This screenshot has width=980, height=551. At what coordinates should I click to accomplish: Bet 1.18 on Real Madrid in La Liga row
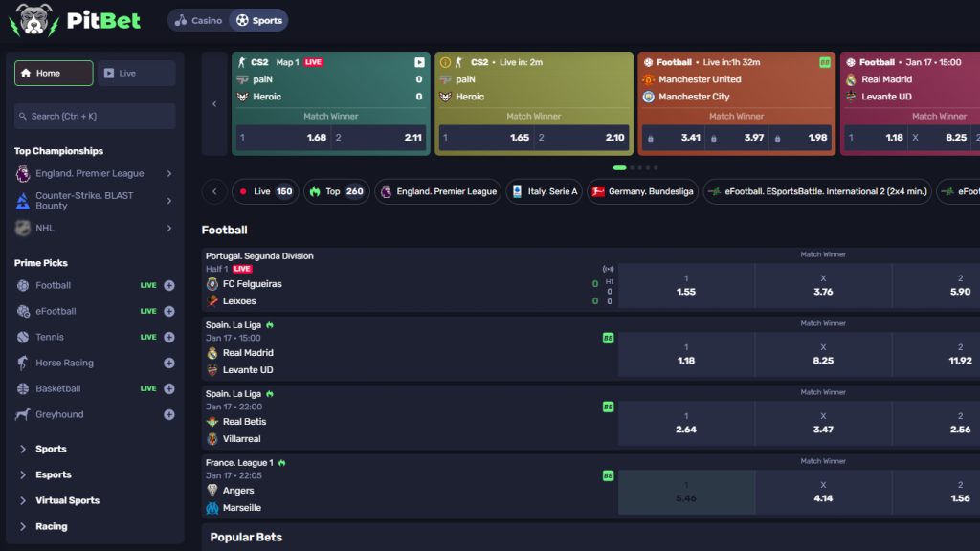[x=686, y=355]
